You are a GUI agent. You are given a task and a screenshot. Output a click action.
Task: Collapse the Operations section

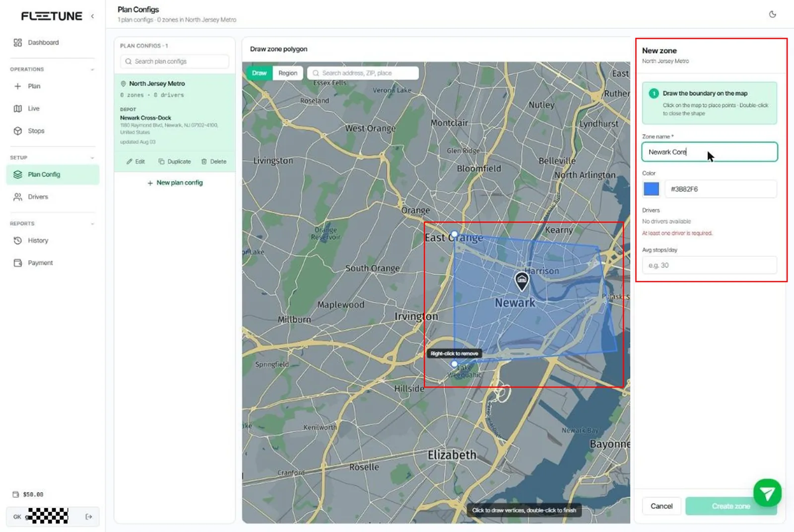92,69
